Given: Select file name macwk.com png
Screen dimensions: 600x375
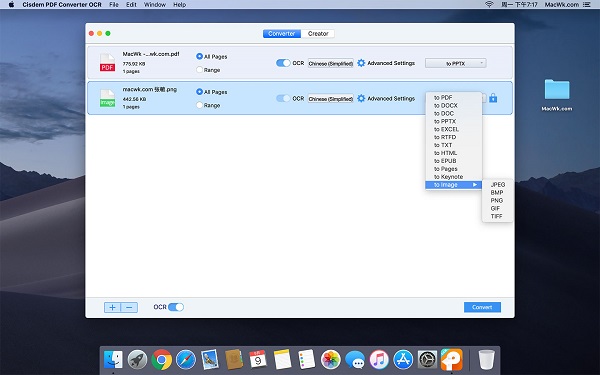Looking at the screenshot, I should (x=150, y=90).
